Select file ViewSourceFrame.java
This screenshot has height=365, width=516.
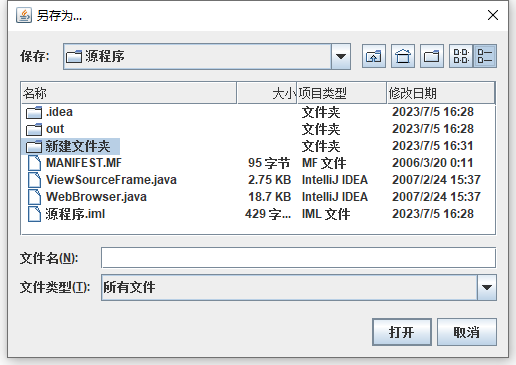[x=111, y=180]
